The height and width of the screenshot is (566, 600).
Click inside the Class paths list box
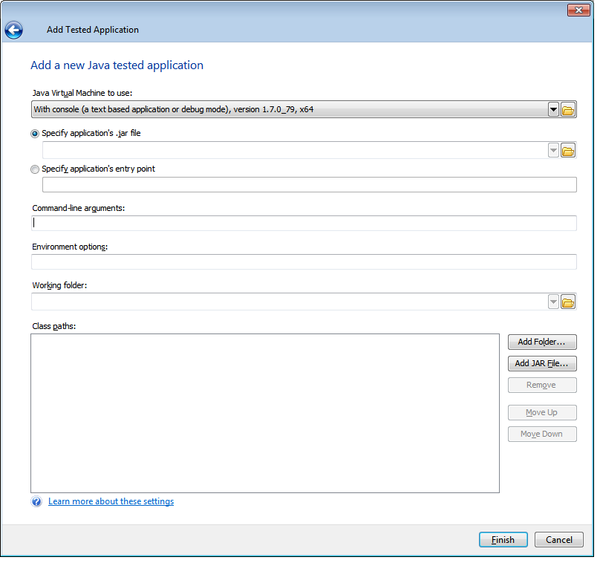coord(265,413)
